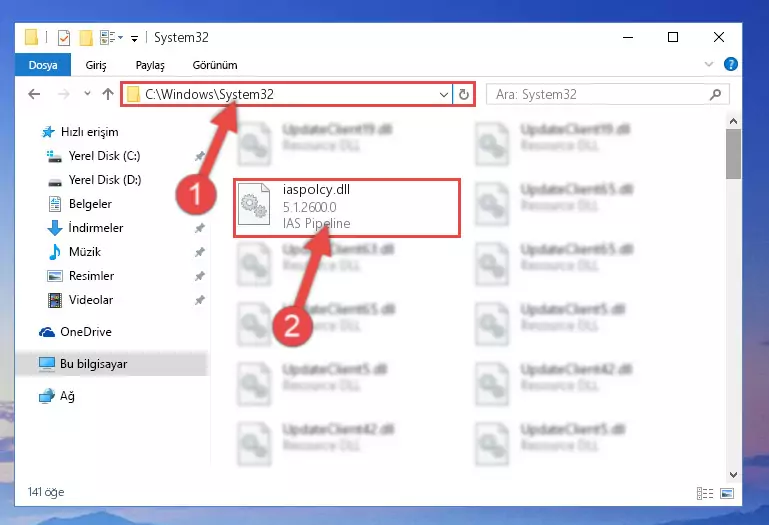Maximize the System32 window
Image resolution: width=769 pixels, height=525 pixels.
(x=673, y=37)
